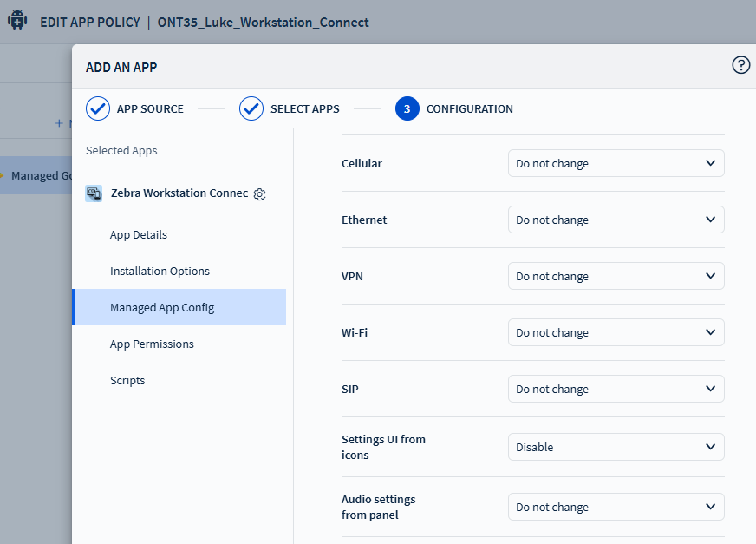Click the Cellular setting label
Screen dimensions: 756x544
click(362, 164)
